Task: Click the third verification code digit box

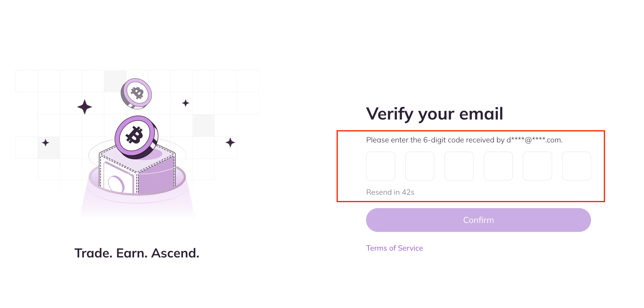Action: (459, 166)
